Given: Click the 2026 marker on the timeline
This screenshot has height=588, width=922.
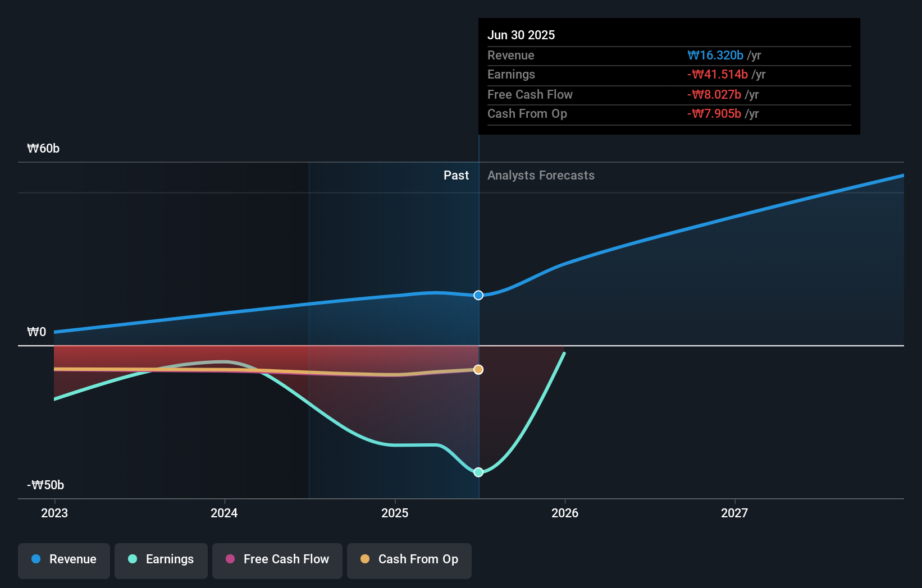Looking at the screenshot, I should coord(566,512).
